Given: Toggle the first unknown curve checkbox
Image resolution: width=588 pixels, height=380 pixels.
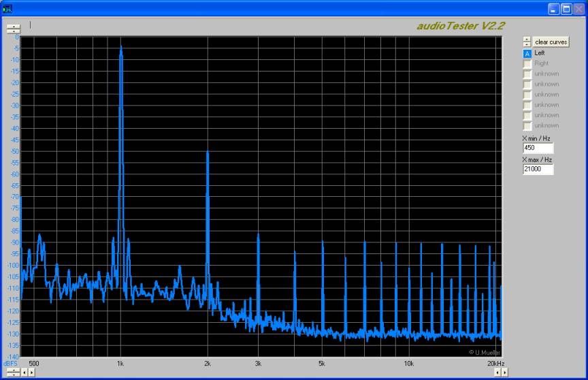Looking at the screenshot, I should [527, 74].
